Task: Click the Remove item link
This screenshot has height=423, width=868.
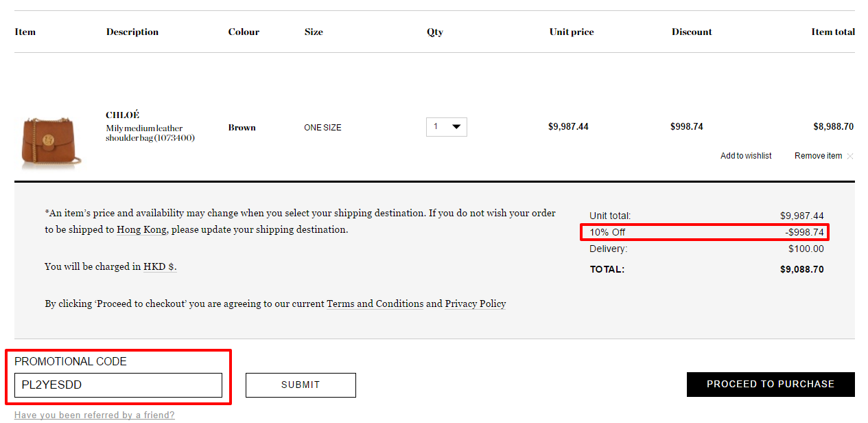Action: pyautogui.click(x=818, y=156)
